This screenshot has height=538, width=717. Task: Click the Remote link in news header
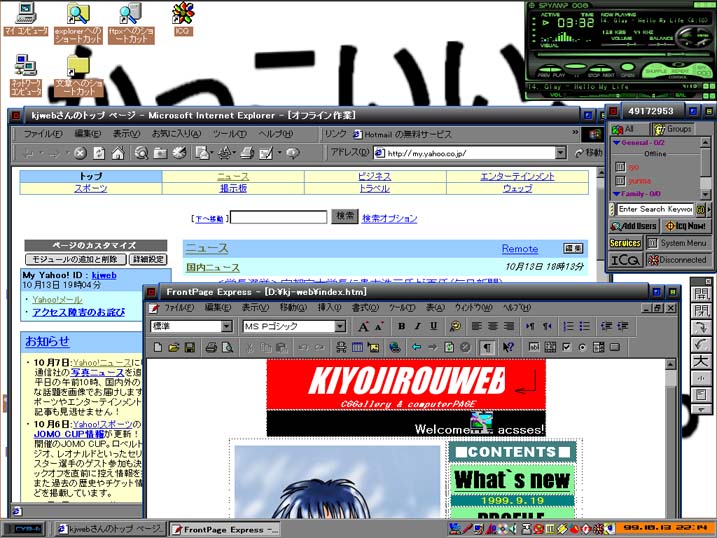[x=520, y=249]
